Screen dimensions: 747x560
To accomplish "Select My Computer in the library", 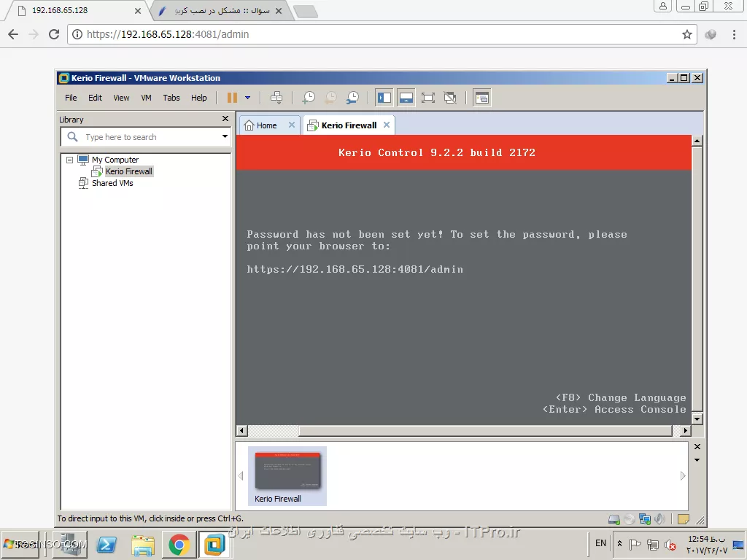I will tap(115, 160).
